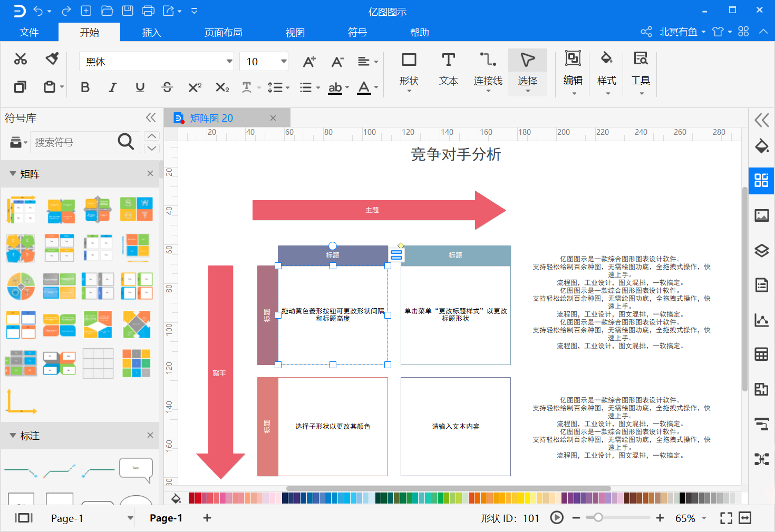The height and width of the screenshot is (532, 775).
Task: Click the cut scissors icon
Action: (x=21, y=59)
